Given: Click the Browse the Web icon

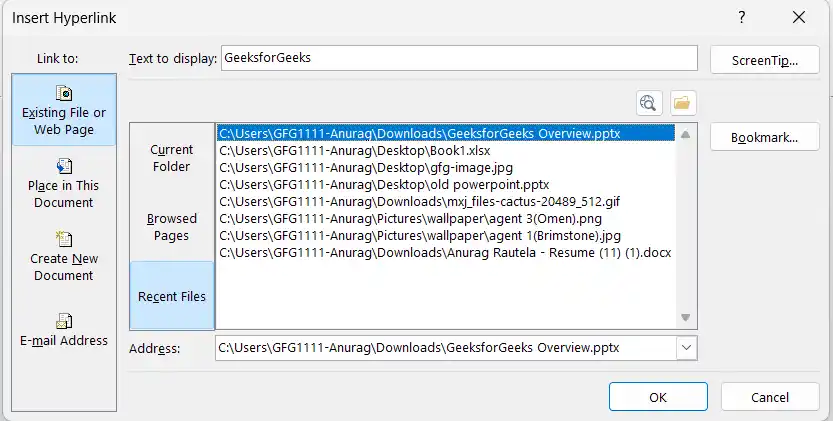Looking at the screenshot, I should coord(649,103).
